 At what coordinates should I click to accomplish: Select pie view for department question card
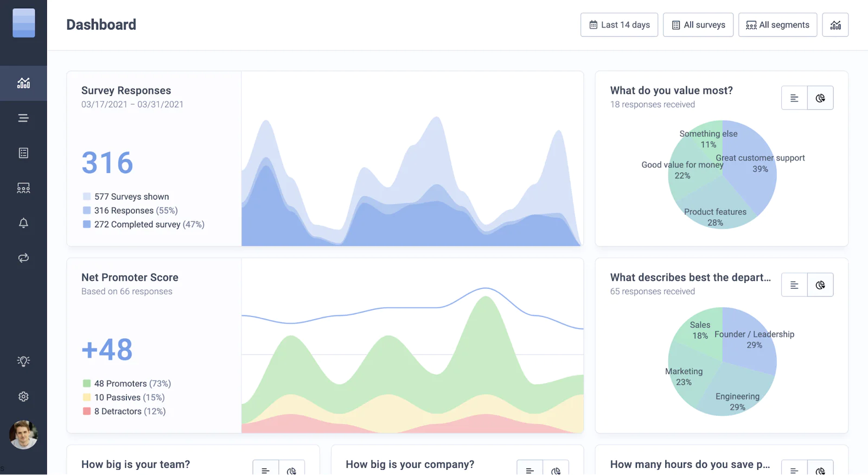point(820,285)
